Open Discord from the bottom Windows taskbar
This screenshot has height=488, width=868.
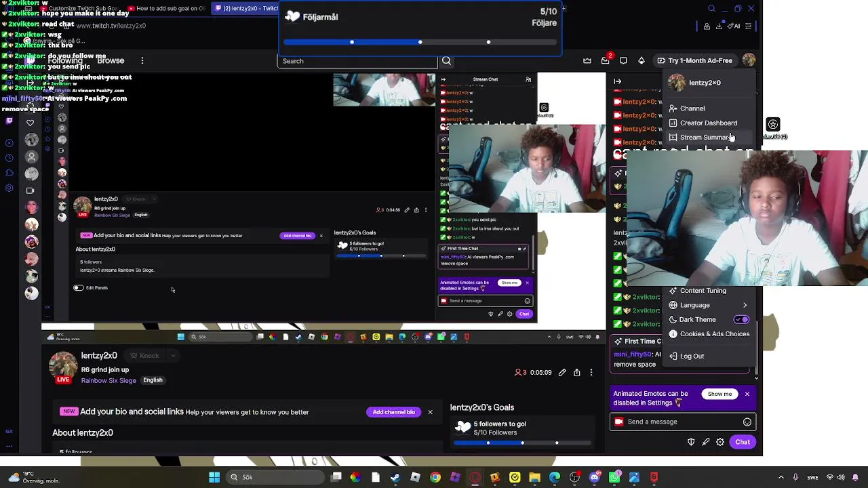point(595,477)
